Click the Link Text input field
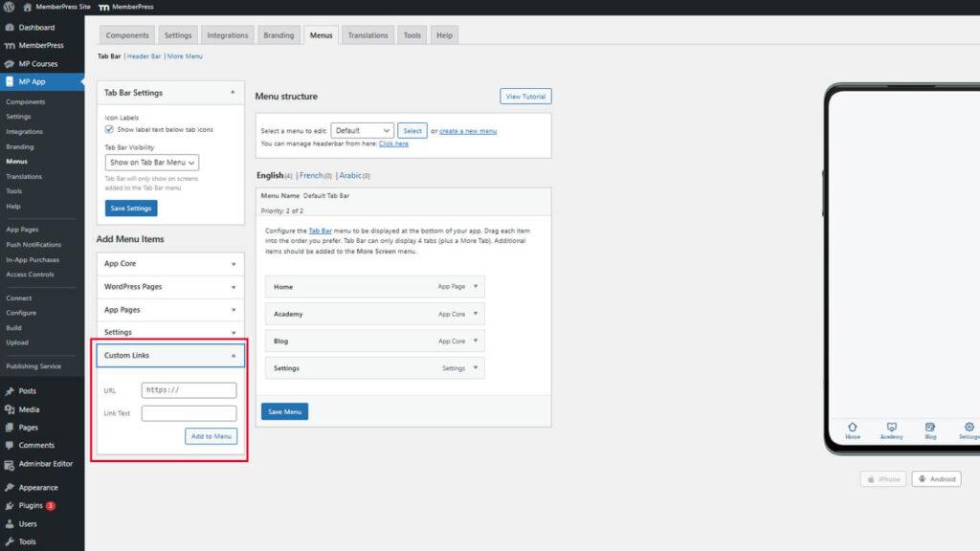This screenshot has height=551, width=980. click(189, 413)
